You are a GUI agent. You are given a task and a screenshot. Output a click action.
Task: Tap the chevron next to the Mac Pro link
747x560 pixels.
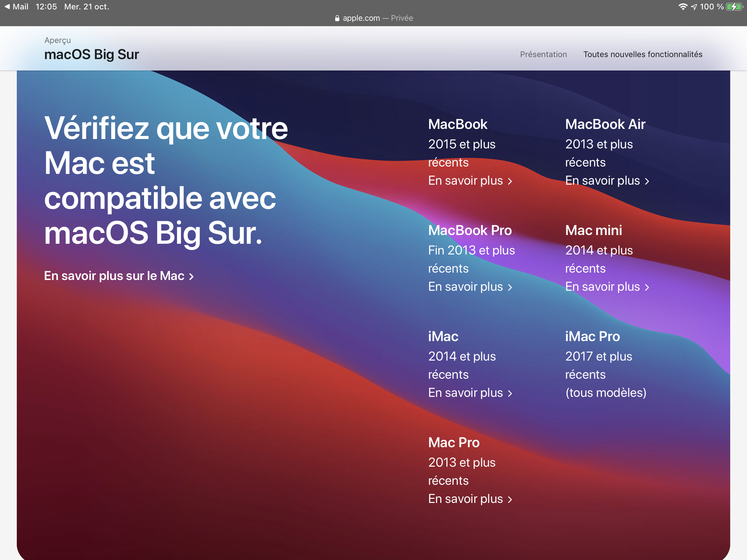[x=510, y=500]
